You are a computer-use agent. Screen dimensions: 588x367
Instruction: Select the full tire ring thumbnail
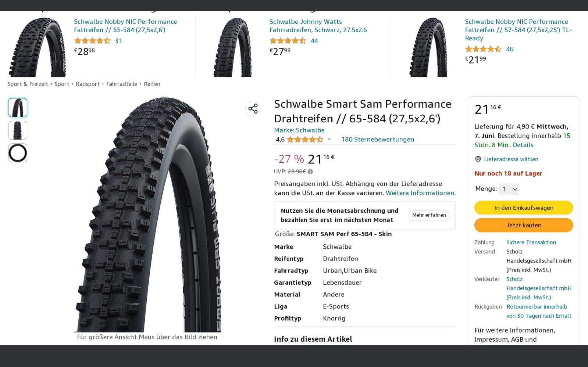(x=18, y=153)
